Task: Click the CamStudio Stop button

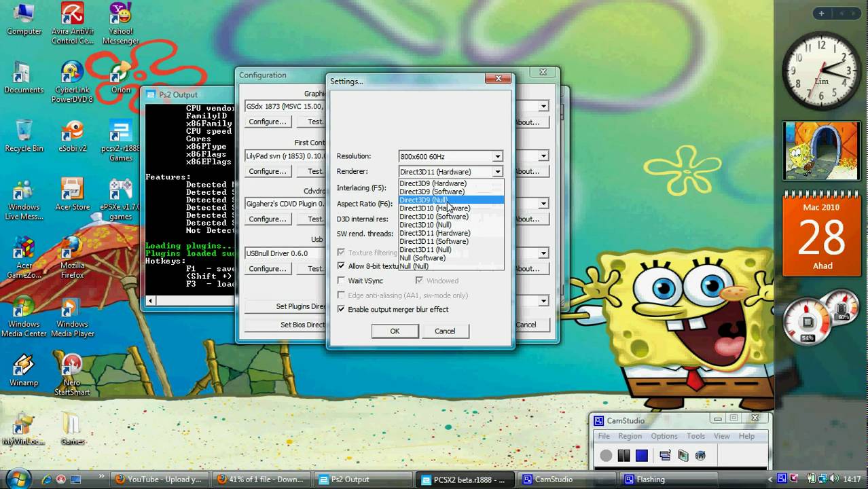Action: pyautogui.click(x=642, y=456)
